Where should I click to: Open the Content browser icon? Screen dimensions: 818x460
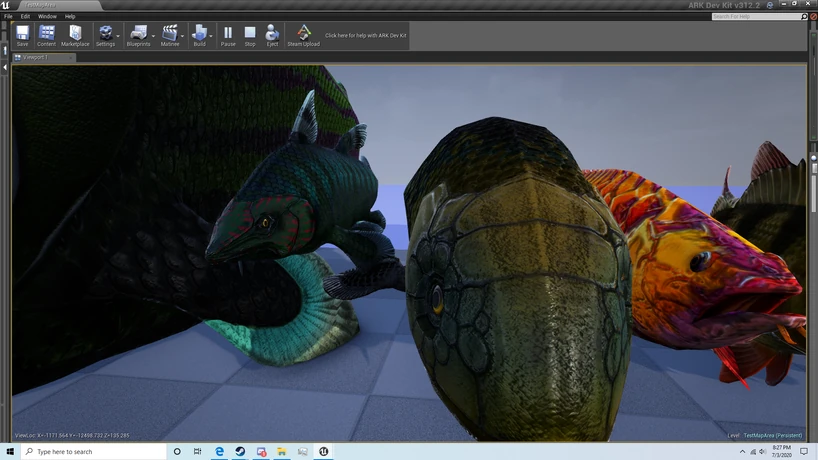point(47,35)
